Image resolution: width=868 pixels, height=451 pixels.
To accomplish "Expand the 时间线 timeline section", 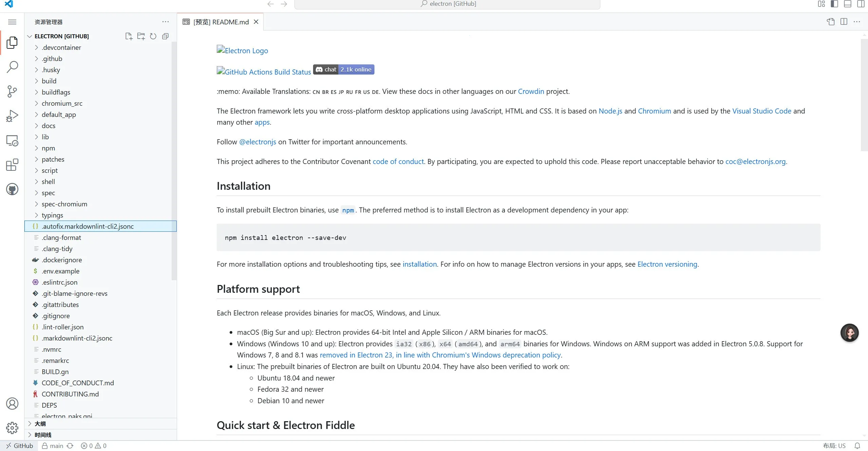I will click(42, 434).
